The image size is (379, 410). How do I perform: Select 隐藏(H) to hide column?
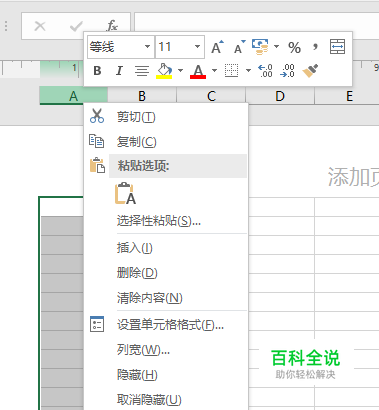[x=166, y=375]
